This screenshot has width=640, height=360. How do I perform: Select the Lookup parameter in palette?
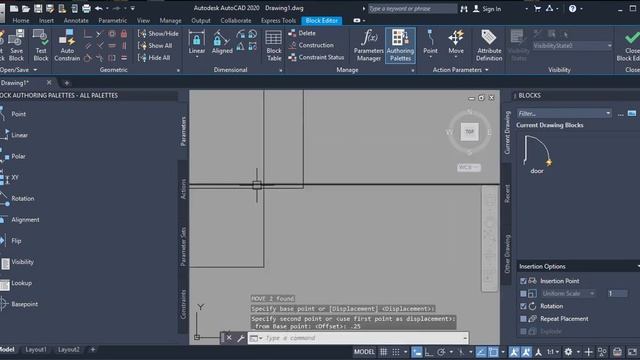16,283
